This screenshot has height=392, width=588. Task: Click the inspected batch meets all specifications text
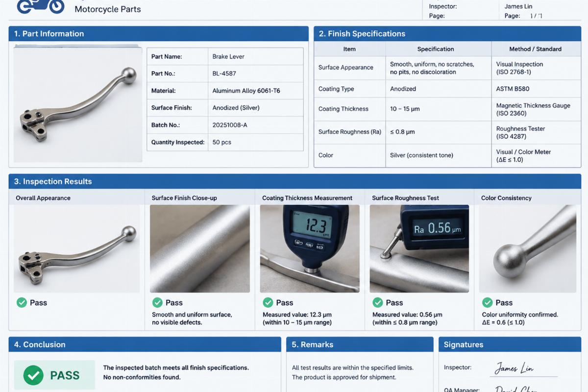(x=176, y=367)
